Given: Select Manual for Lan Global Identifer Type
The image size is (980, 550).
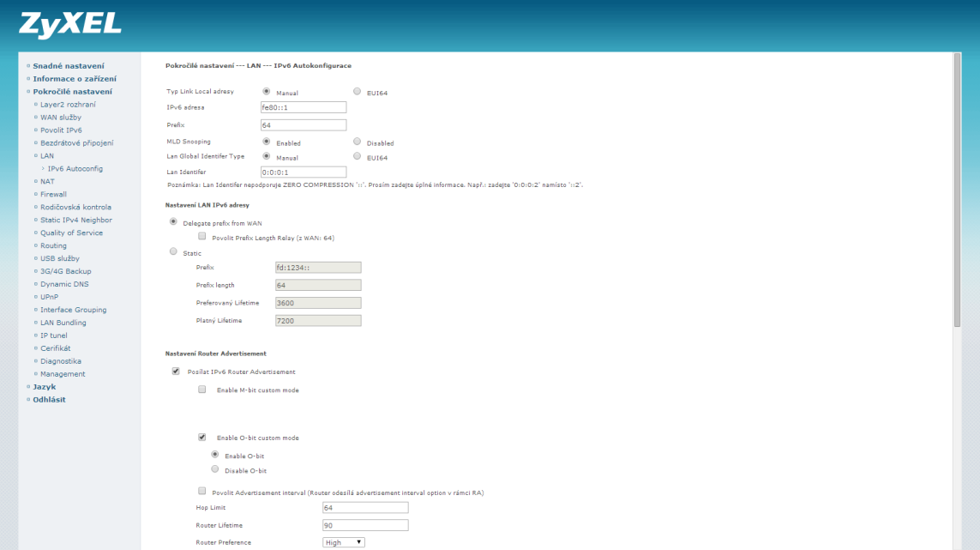Looking at the screenshot, I should (267, 156).
